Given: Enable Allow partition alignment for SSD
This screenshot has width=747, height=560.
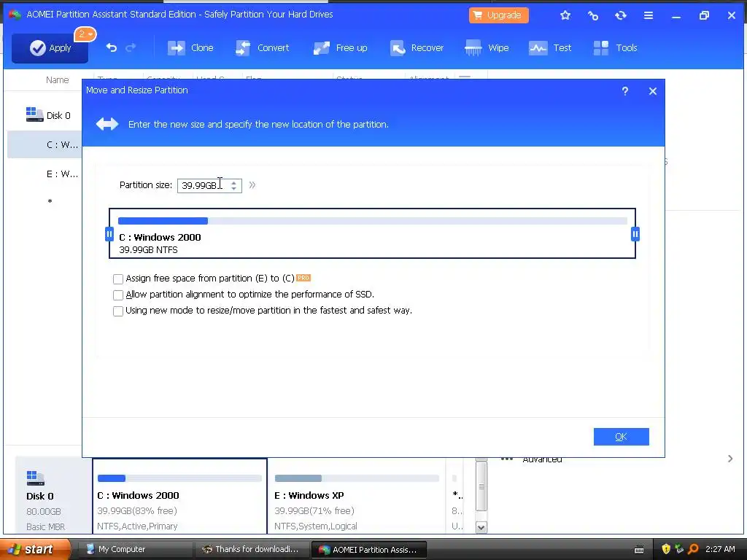Looking at the screenshot, I should pos(118,295).
